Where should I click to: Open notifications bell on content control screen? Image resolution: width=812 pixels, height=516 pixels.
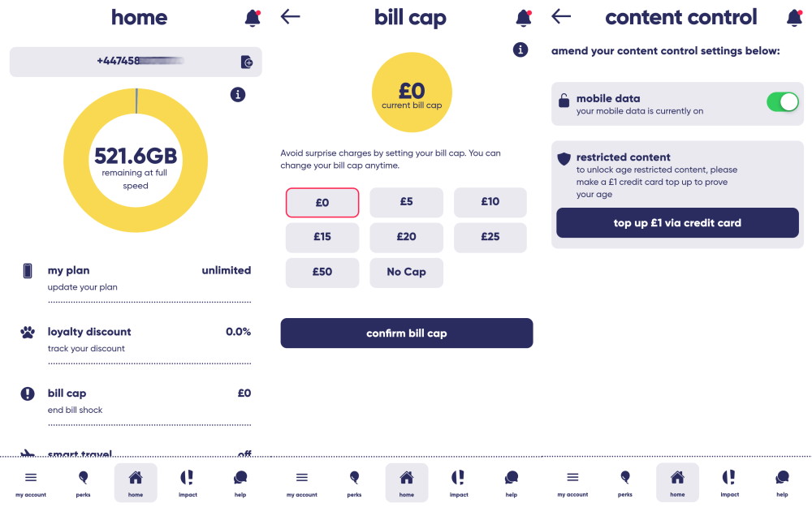(x=794, y=18)
